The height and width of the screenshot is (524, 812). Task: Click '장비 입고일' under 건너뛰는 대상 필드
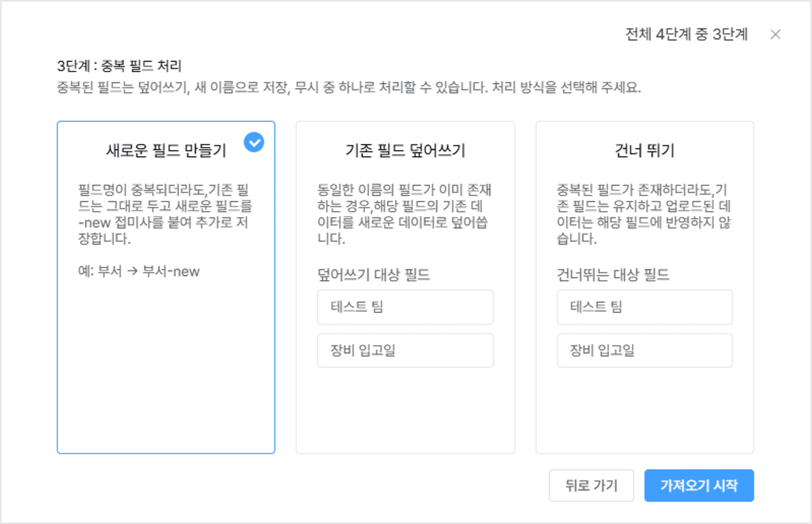[644, 350]
